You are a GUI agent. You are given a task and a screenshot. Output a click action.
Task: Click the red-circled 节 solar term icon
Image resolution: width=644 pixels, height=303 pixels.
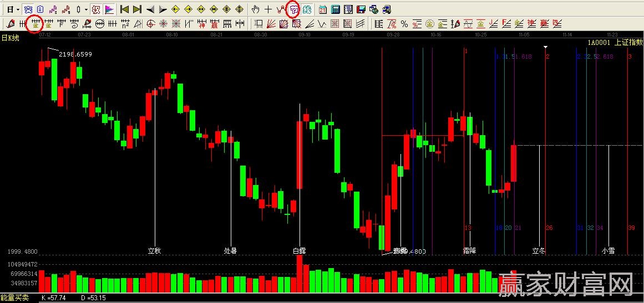coord(294,9)
